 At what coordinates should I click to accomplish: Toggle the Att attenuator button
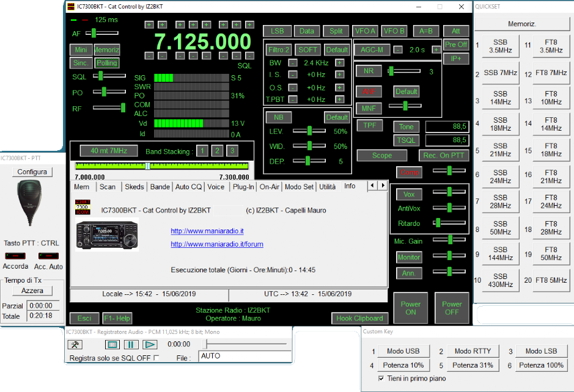click(456, 31)
